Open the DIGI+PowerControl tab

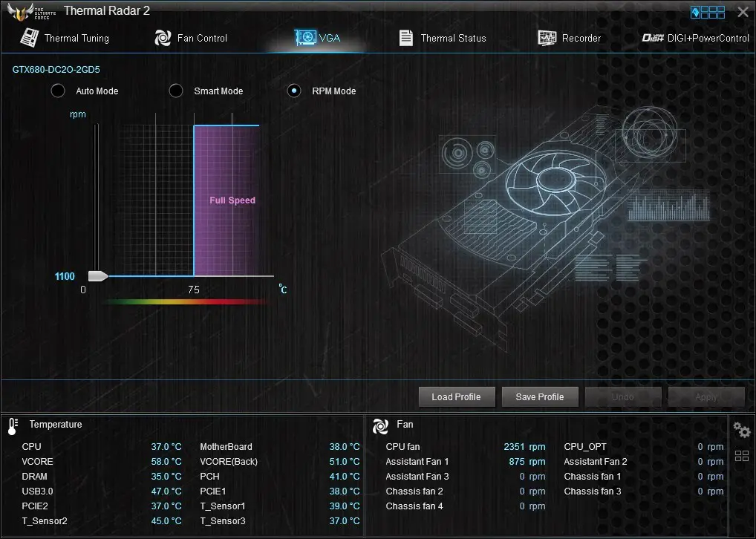(x=695, y=38)
